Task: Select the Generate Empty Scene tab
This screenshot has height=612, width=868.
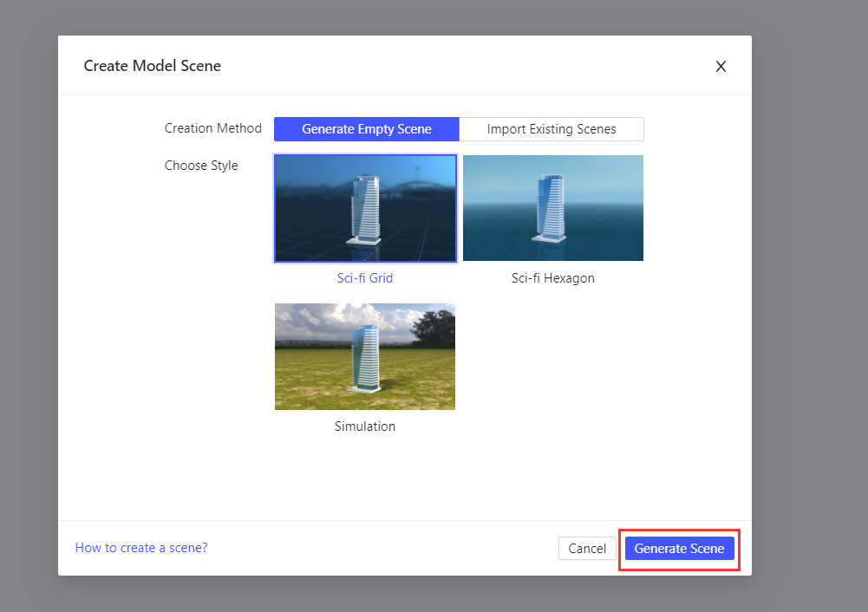Action: click(365, 128)
